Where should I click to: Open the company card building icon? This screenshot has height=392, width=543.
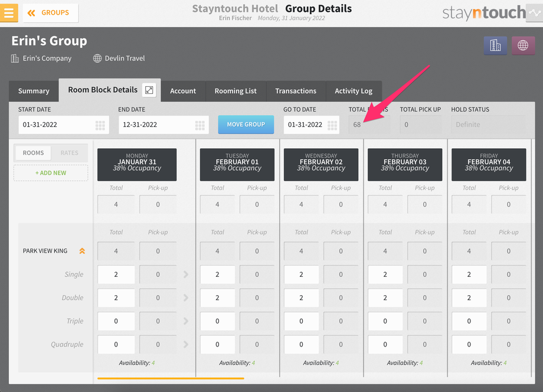[495, 45]
